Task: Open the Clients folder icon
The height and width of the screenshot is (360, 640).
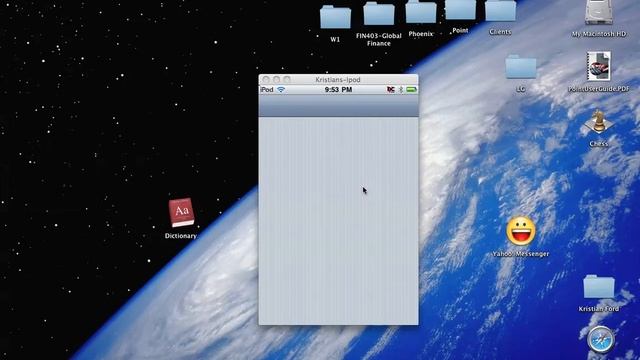Action: click(500, 11)
